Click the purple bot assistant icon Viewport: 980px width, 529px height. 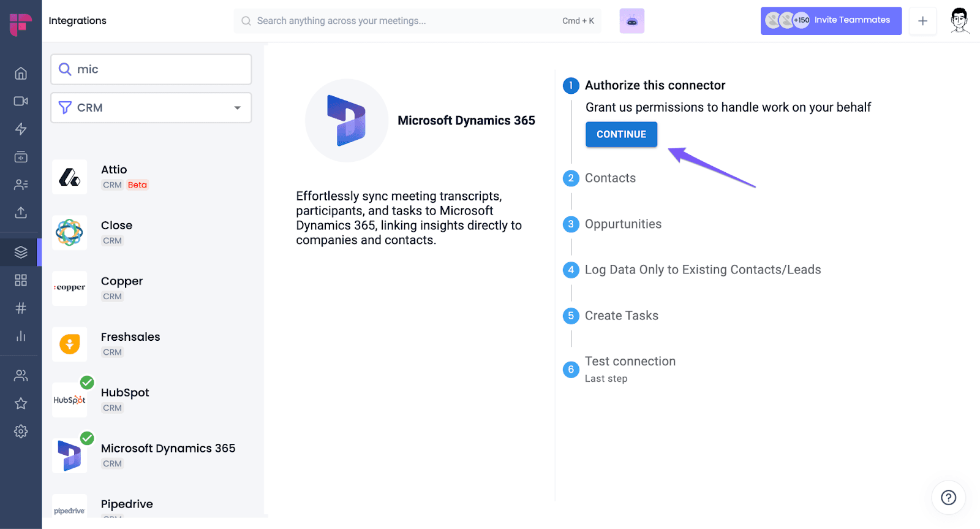point(632,21)
